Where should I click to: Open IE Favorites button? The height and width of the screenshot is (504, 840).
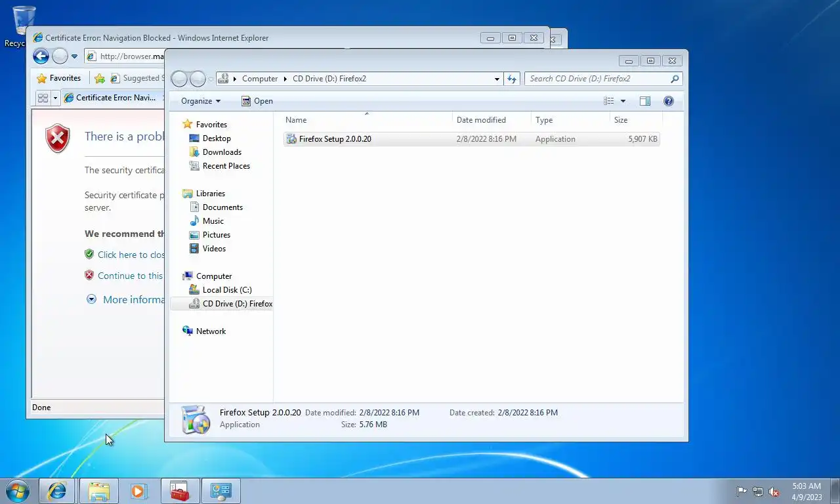[x=59, y=78]
